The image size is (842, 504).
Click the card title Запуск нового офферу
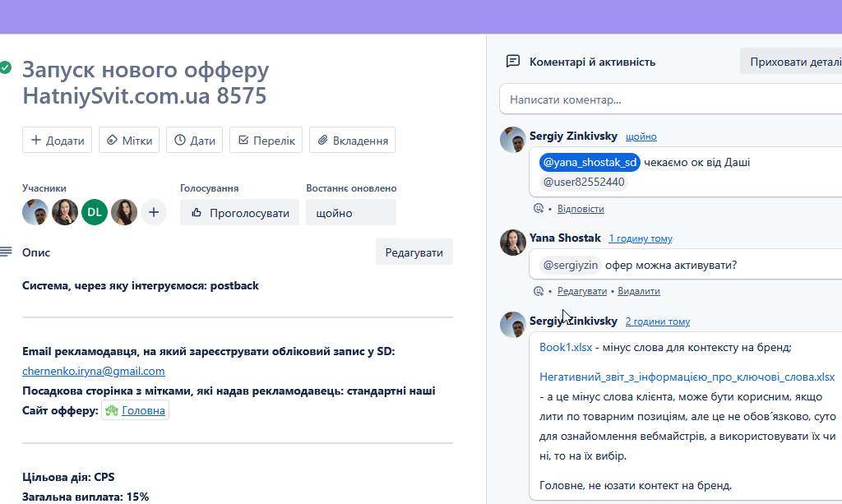[x=145, y=83]
